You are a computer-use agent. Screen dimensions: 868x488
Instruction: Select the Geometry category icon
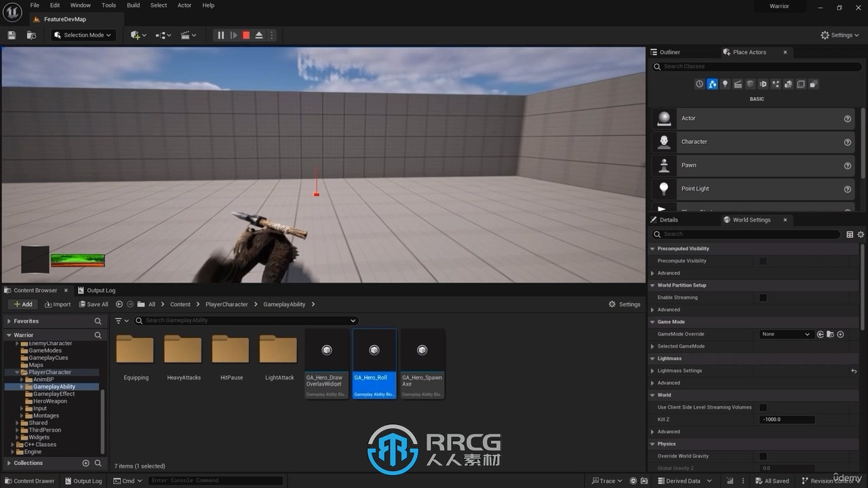(788, 84)
